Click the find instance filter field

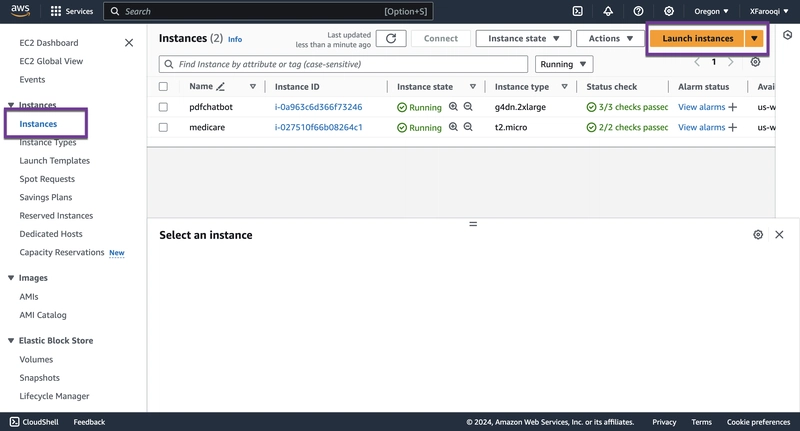tap(343, 64)
